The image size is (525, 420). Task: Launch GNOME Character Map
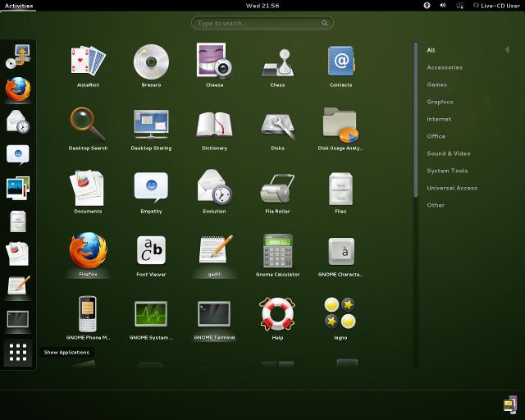[340, 255]
